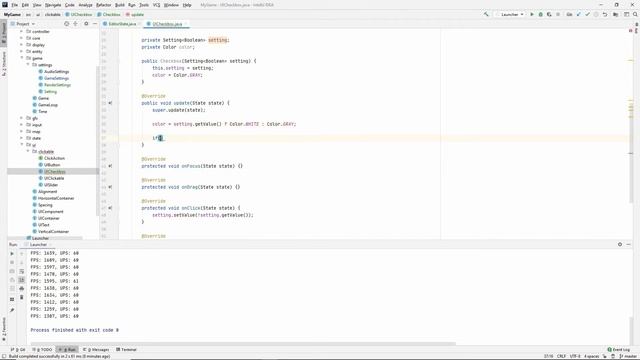640x360 pixels.
Task: Open the Messages tool window
Action: click(x=96, y=349)
